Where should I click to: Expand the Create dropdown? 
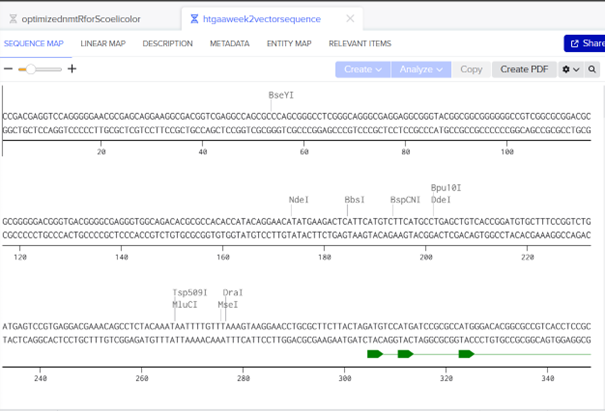click(x=363, y=69)
